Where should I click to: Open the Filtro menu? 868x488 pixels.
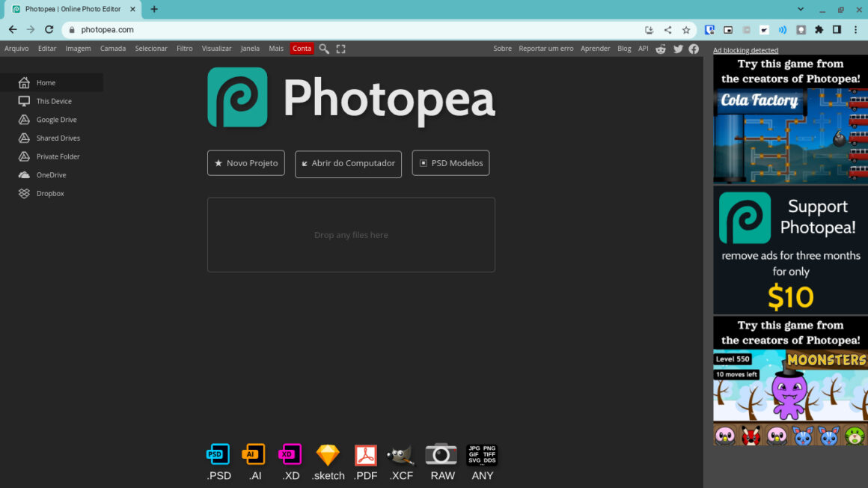coord(184,48)
